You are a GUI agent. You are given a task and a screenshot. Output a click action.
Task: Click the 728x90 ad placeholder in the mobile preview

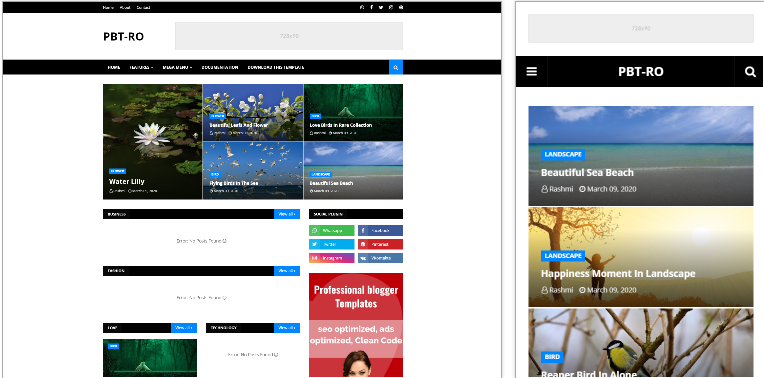click(641, 28)
